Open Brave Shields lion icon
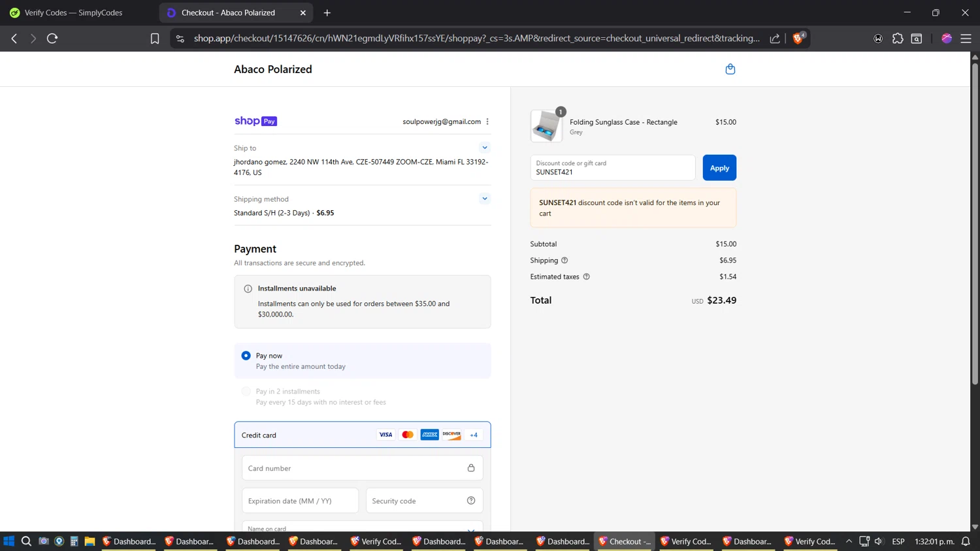The image size is (980, 551). pos(798,39)
